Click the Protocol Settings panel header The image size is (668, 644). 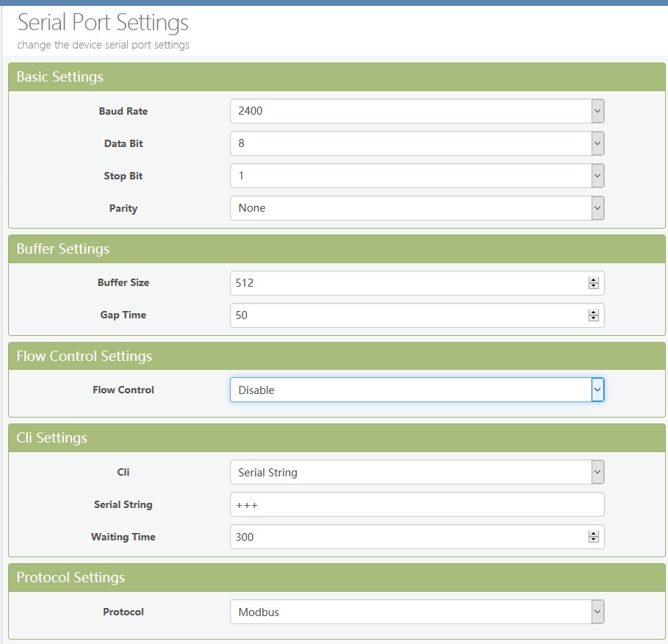(337, 577)
